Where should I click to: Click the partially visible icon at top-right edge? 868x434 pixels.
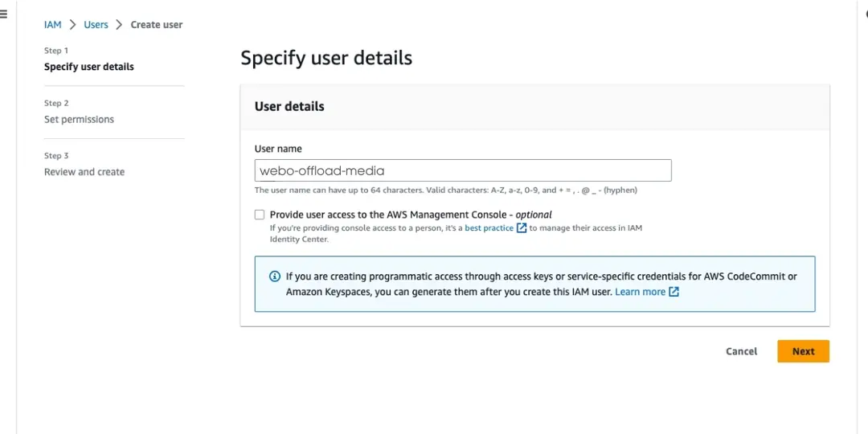click(866, 14)
